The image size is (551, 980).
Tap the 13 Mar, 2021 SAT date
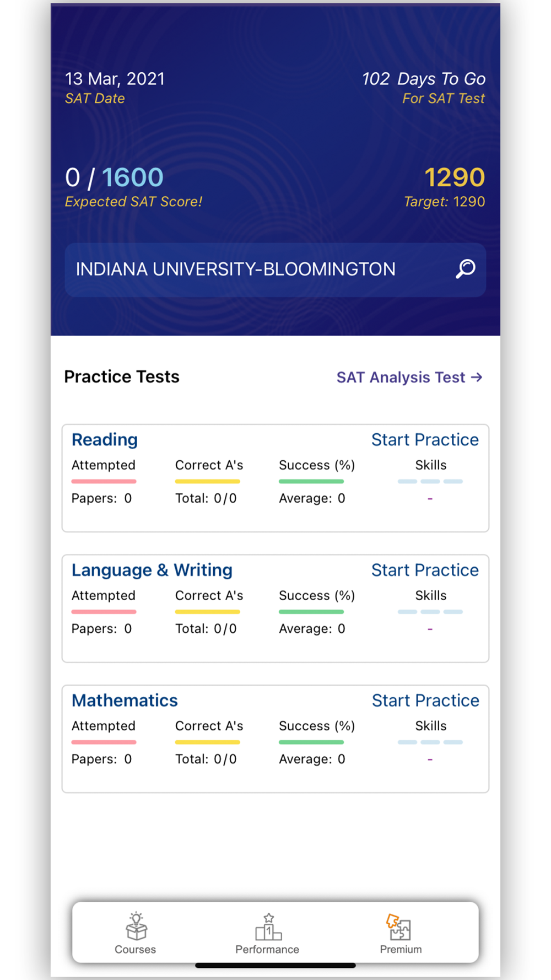tap(115, 79)
